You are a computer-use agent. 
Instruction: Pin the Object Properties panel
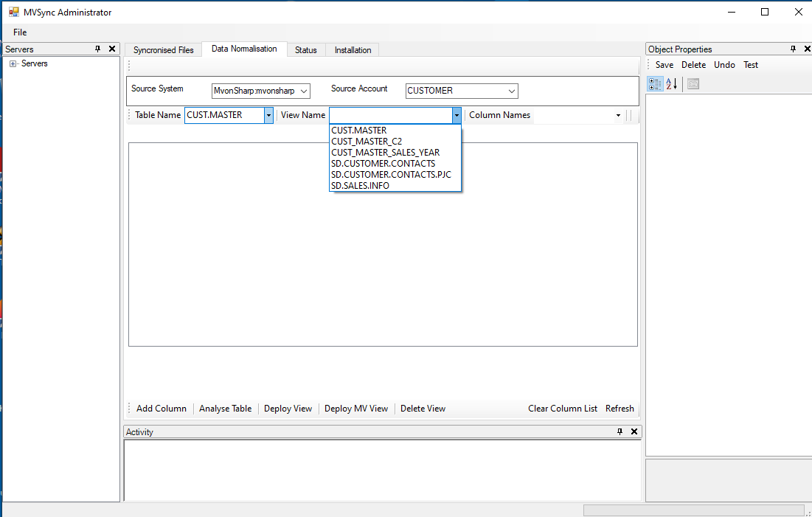coord(793,49)
